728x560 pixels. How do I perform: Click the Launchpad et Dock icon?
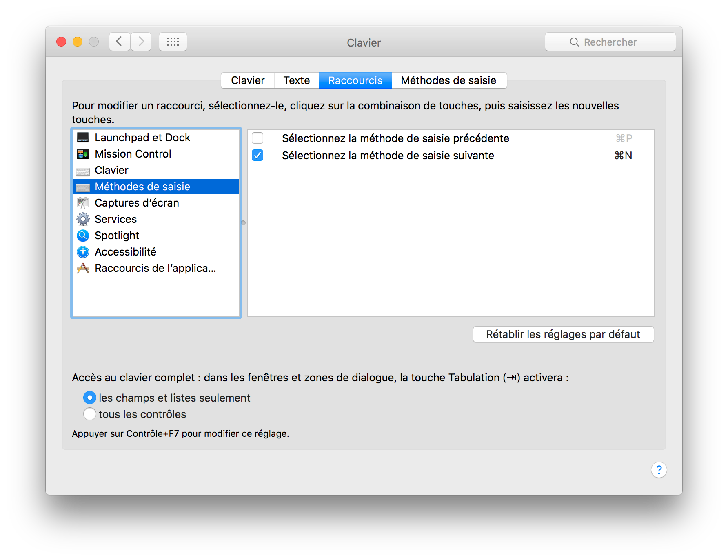[83, 138]
